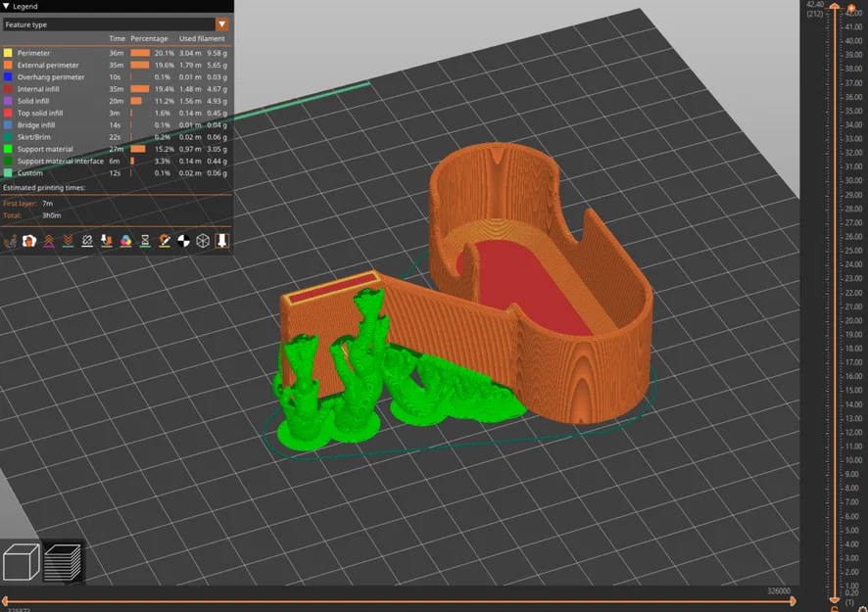Screen dimensions: 868x612
Task: Toggle Shells wireframe cube icon
Action: (203, 241)
